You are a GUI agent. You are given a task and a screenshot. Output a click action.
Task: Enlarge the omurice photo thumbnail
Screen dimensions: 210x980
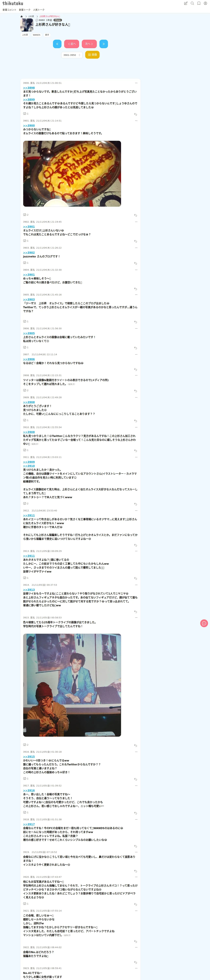pyautogui.click(x=72, y=173)
